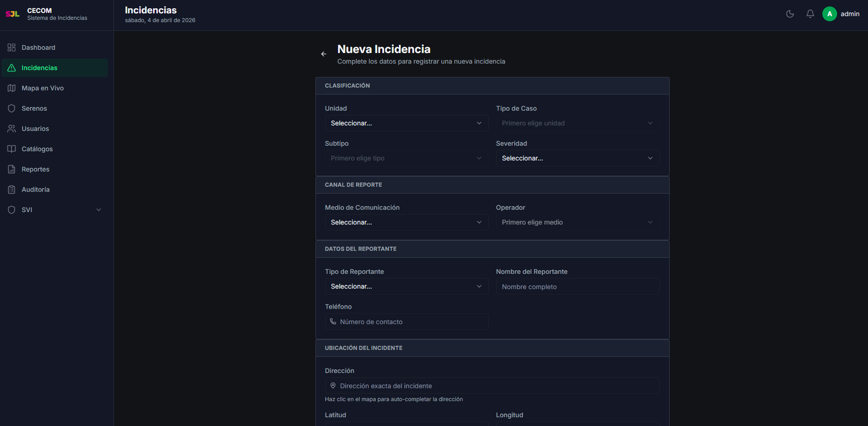Click the CLASIFICACIÓN section header
The image size is (868, 426).
pos(492,86)
